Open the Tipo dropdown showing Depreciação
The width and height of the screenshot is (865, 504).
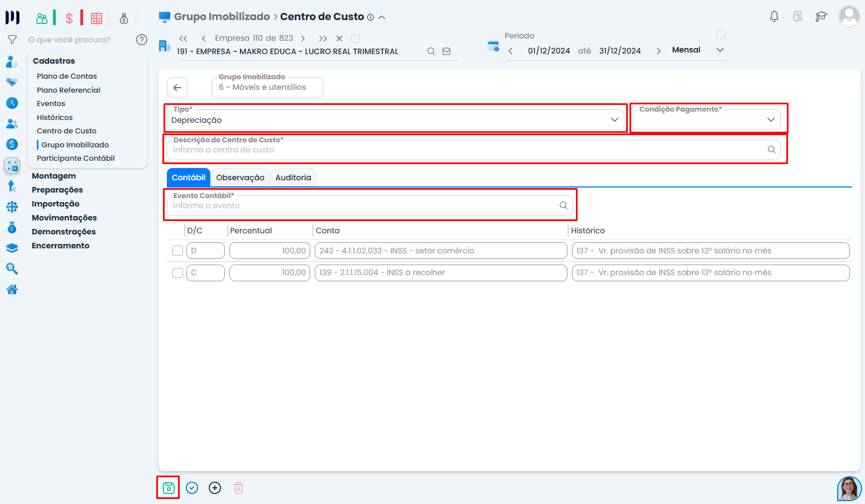[x=395, y=120]
